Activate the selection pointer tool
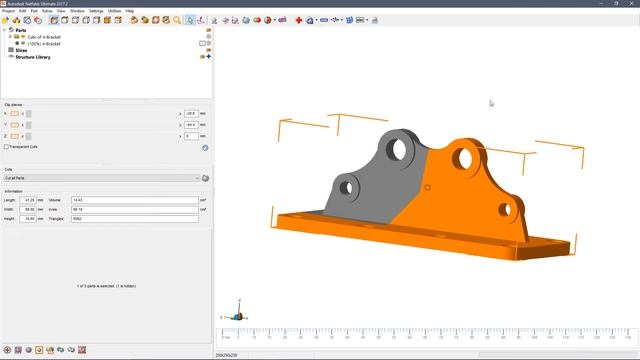This screenshot has height=360, width=640. pyautogui.click(x=190, y=20)
